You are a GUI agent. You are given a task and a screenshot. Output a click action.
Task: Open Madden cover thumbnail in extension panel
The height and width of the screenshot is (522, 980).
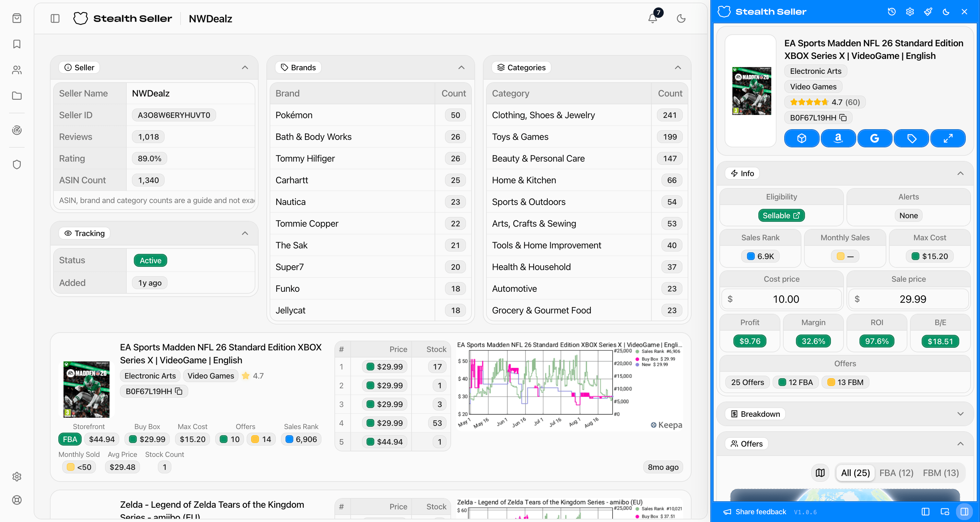point(752,91)
